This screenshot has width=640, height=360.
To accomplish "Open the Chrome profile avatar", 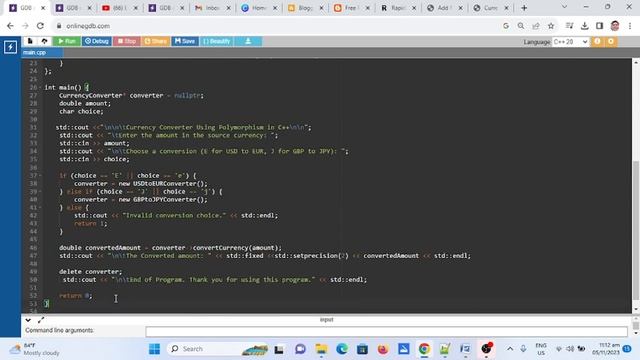I will click(615, 26).
